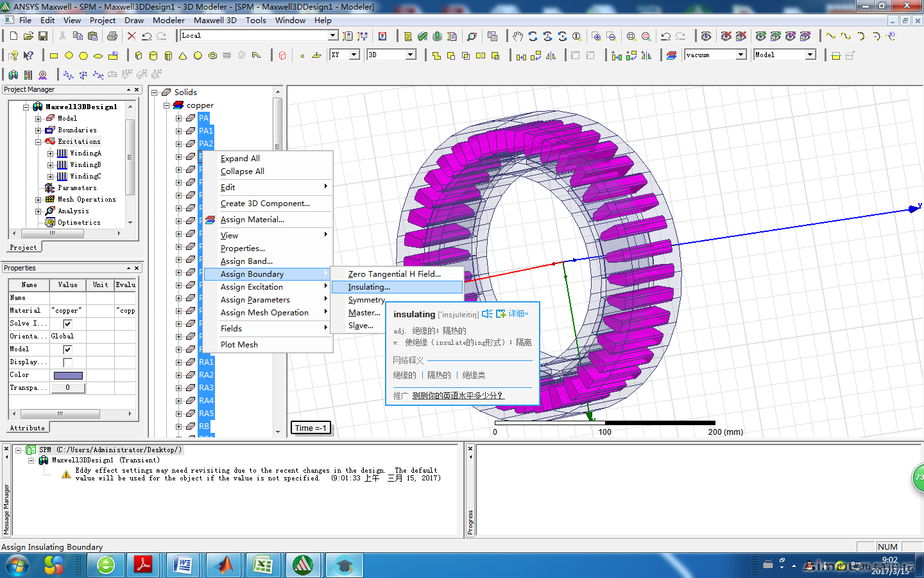
Task: Select the Draw sphere tool
Action: point(198,55)
